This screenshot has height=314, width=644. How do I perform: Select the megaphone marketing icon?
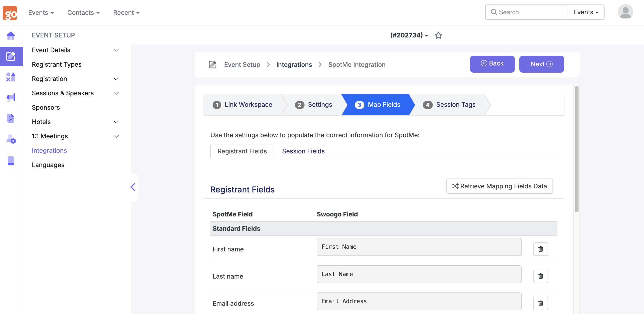[x=11, y=98]
